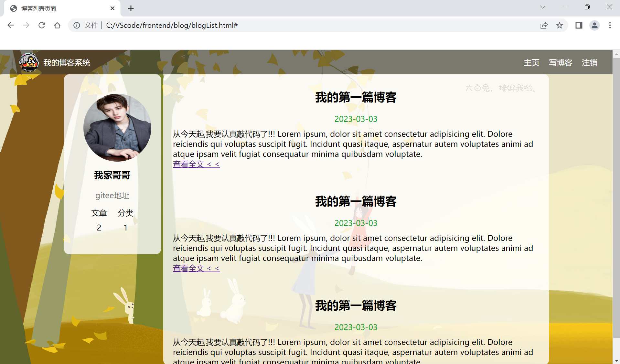View site info icon in address bar

tap(77, 25)
